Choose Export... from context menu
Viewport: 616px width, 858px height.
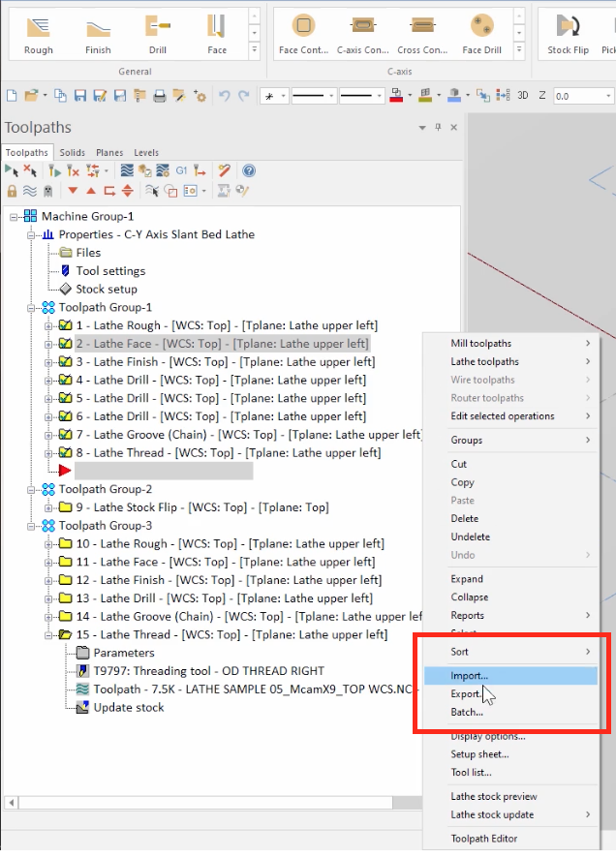[x=511, y=693]
